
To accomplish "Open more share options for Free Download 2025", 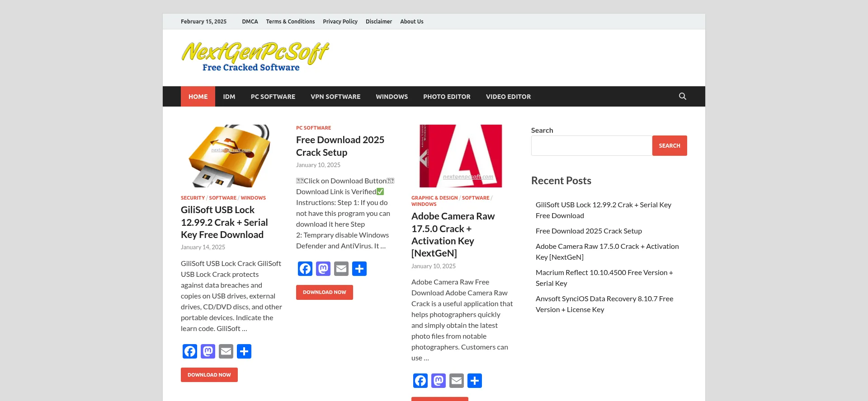I will pos(359,269).
